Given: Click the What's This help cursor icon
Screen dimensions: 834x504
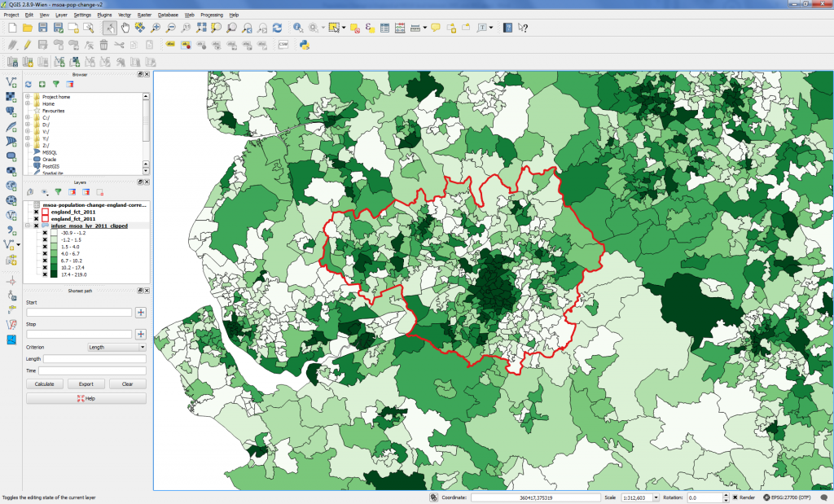Looking at the screenshot, I should pyautogui.click(x=523, y=28).
